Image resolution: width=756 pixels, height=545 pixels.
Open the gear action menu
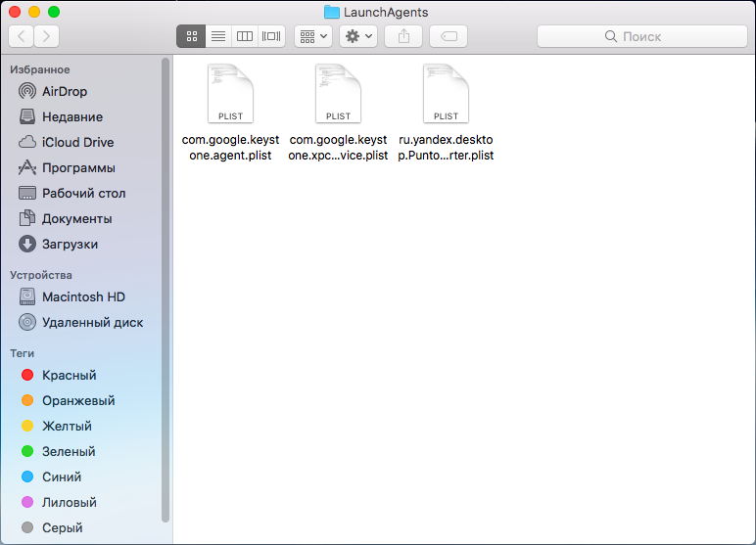click(358, 36)
